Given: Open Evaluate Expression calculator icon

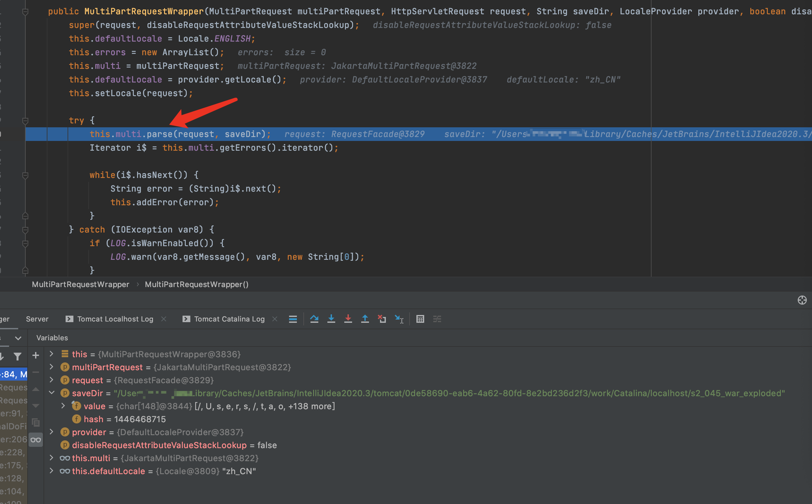Looking at the screenshot, I should [420, 319].
